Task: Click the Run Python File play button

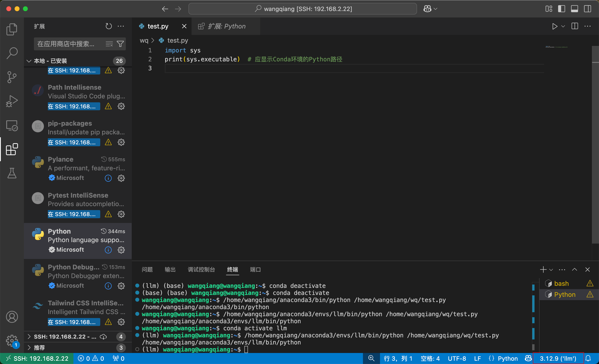Action: [554, 26]
